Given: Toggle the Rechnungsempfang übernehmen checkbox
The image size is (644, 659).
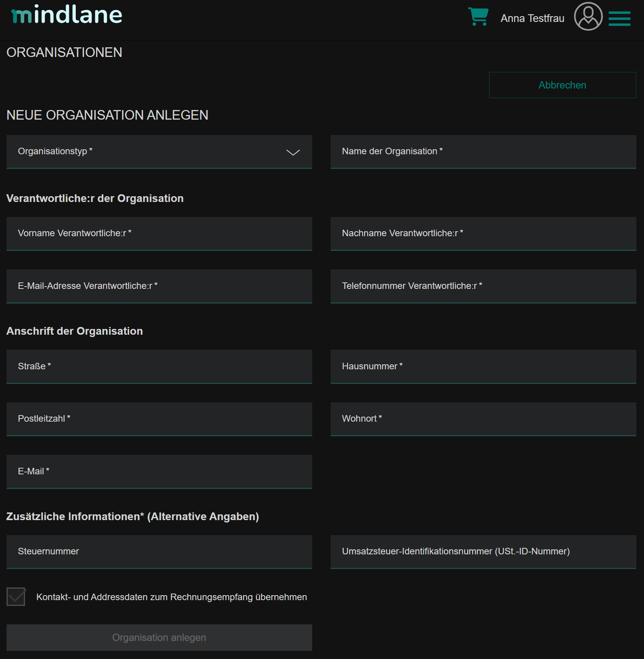Looking at the screenshot, I should click(x=16, y=597).
